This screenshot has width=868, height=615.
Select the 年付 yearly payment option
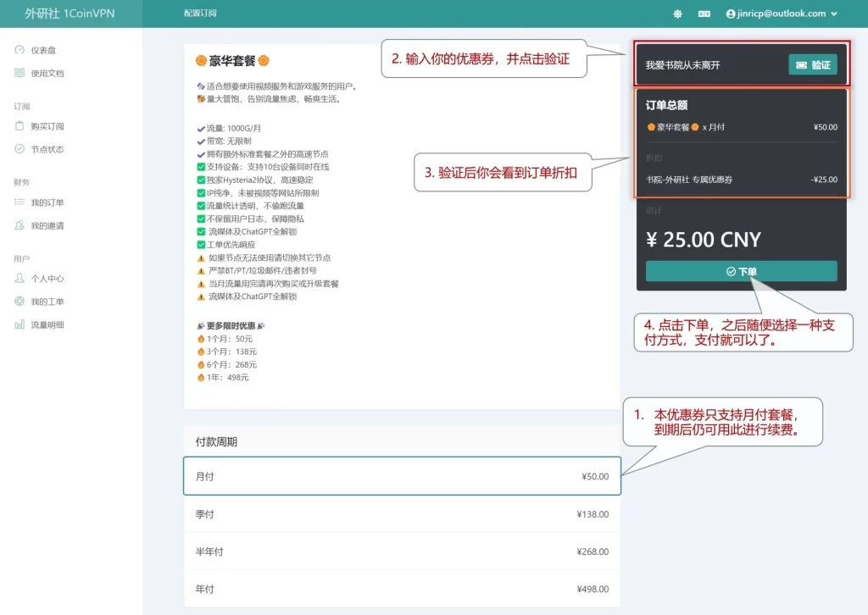[402, 589]
